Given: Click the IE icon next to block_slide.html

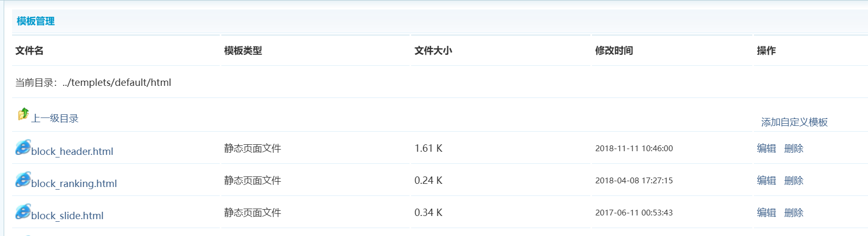Looking at the screenshot, I should pos(23,212).
